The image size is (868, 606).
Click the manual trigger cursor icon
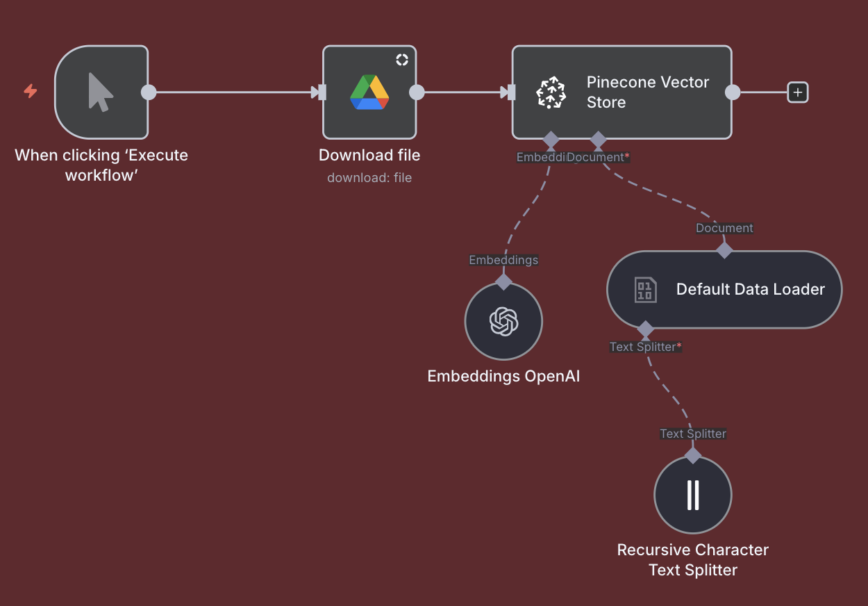[x=101, y=92]
